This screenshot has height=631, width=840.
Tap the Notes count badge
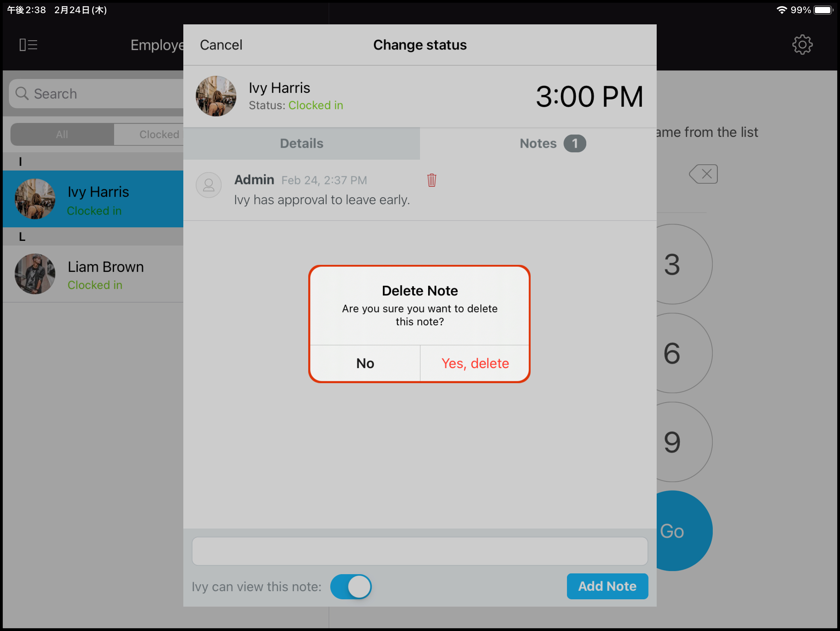(x=574, y=143)
